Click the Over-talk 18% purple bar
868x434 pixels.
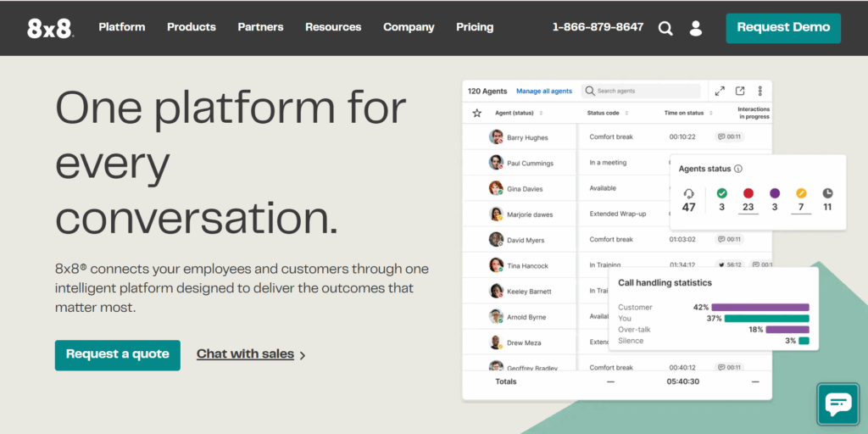(x=787, y=330)
